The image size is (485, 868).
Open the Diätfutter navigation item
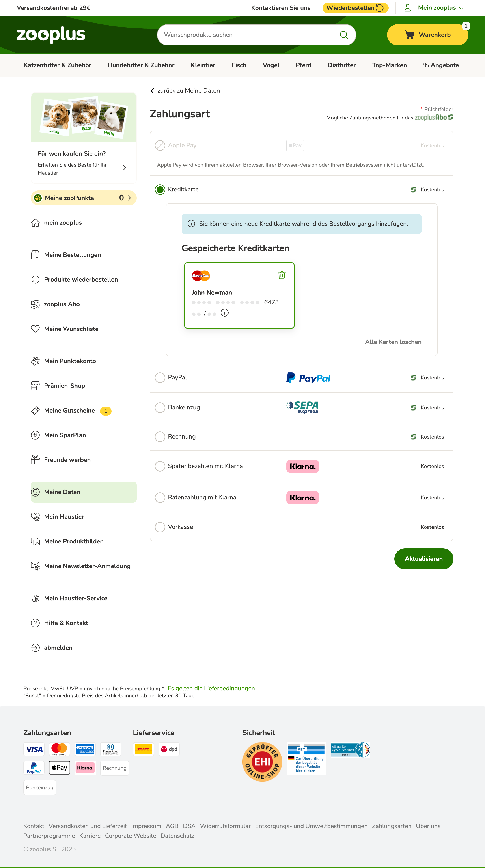point(341,65)
